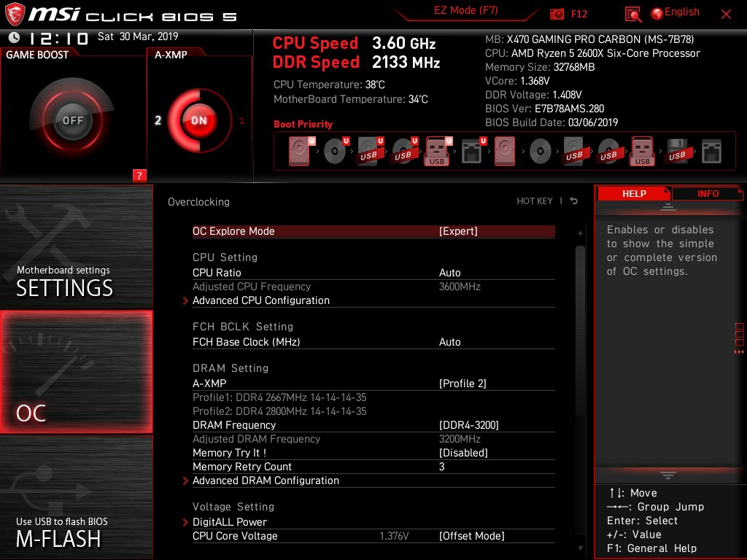Select the OC overclocking section
The width and height of the screenshot is (747, 560).
point(76,372)
